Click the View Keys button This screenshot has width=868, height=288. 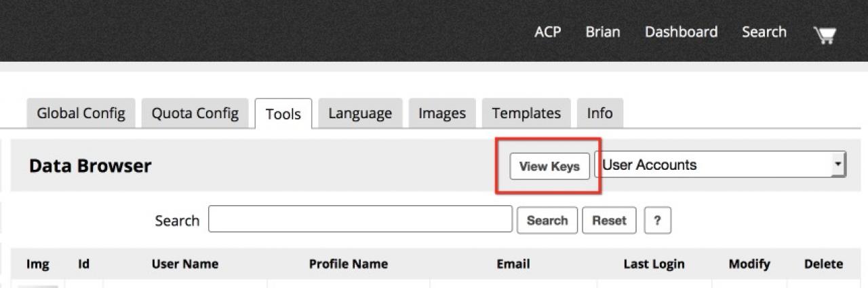pos(549,166)
